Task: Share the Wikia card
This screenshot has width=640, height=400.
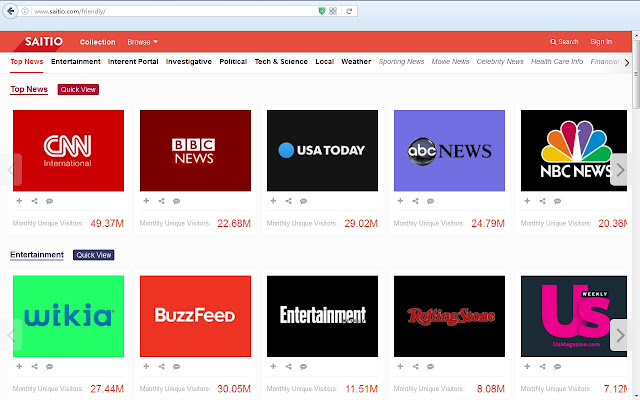Action: pos(34,367)
